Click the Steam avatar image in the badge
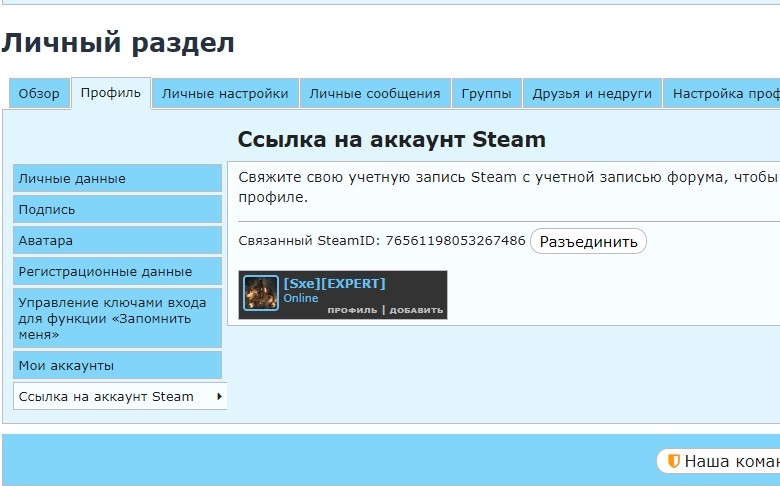 (262, 294)
